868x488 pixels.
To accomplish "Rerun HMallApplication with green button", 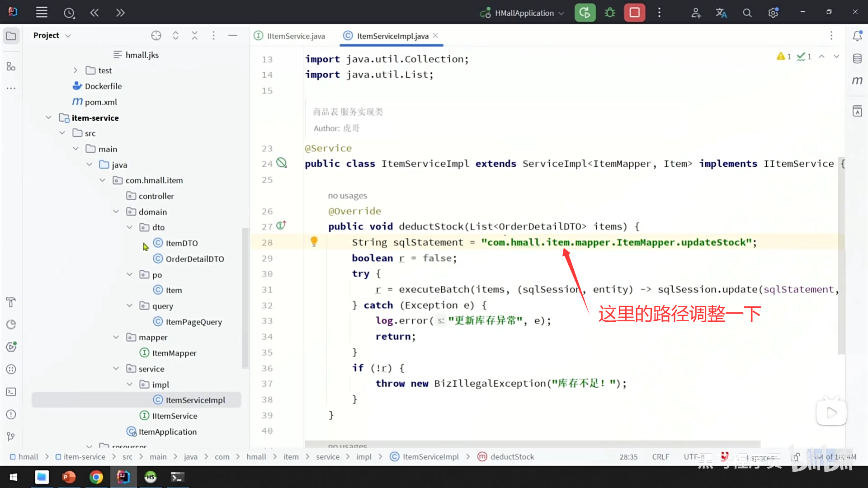I will pos(585,13).
